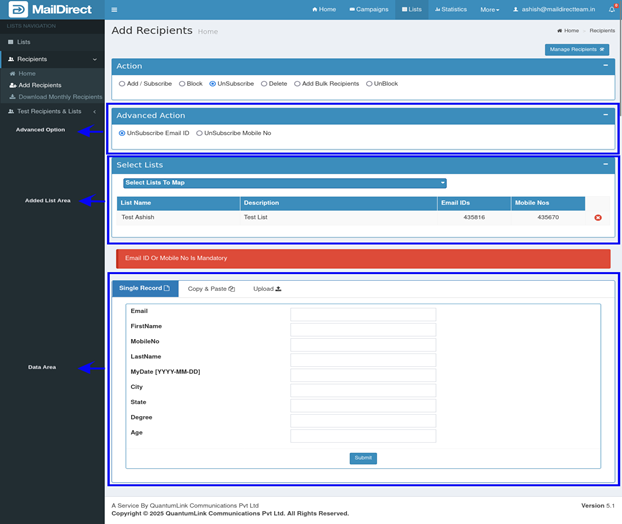Screen dimensions: 622x524
Task: Expand the More menu in top bar
Action: coord(489,9)
